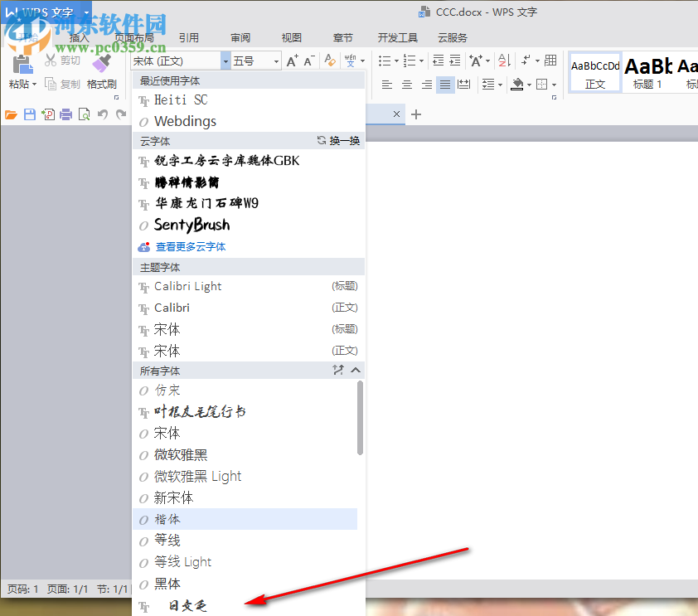698x616 pixels.
Task: Click the export to PDF icon
Action: [x=48, y=115]
